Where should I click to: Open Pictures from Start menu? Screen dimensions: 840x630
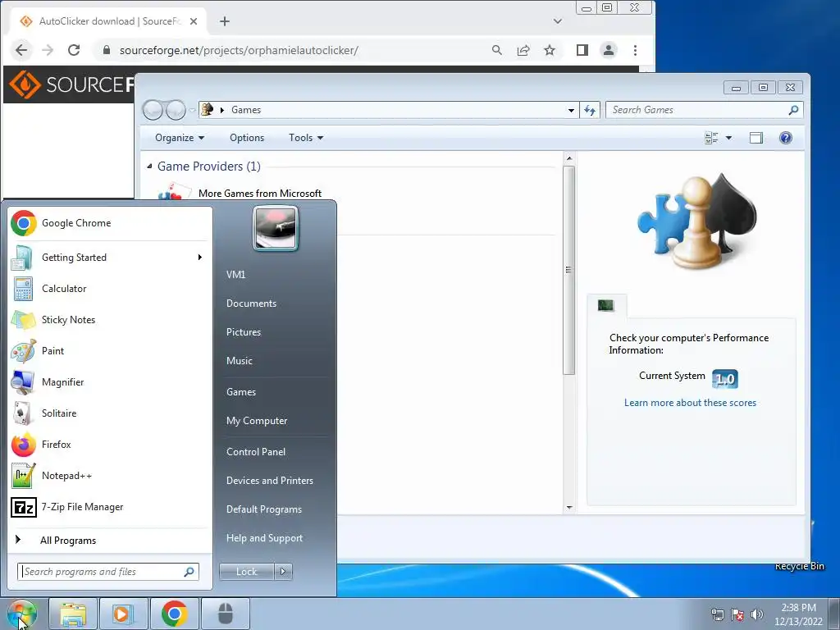pos(244,332)
